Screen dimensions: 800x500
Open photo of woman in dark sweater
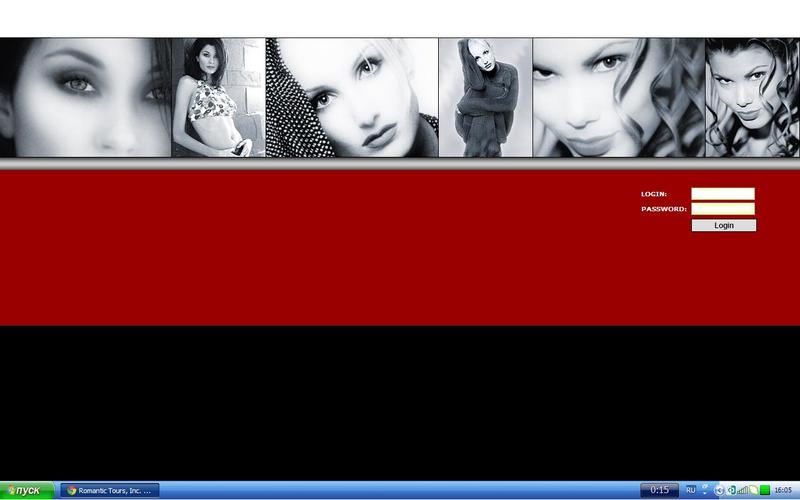pyautogui.click(x=485, y=98)
